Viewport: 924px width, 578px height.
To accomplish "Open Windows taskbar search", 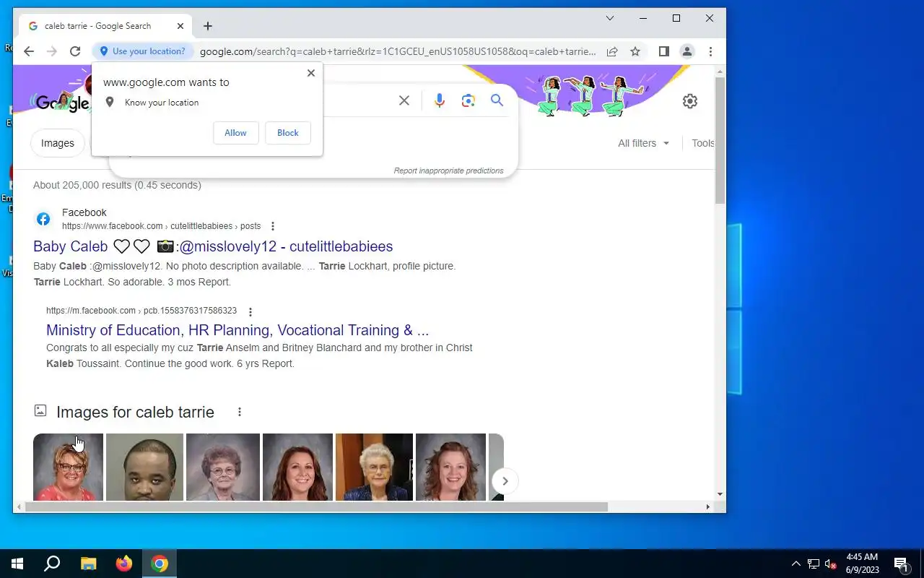I will coord(52,564).
